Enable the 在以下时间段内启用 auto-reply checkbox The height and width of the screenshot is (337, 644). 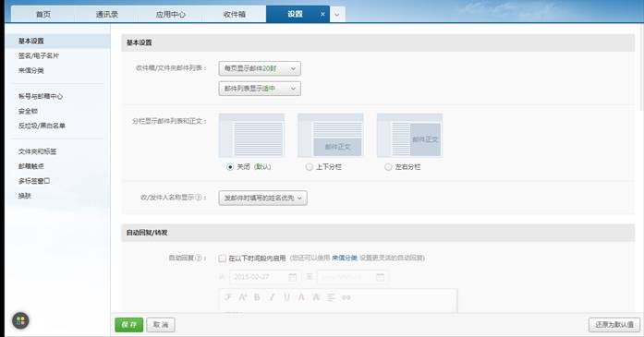point(222,259)
